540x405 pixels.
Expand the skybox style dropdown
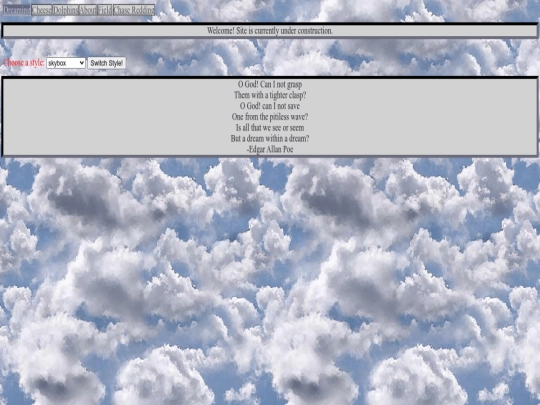tap(66, 63)
